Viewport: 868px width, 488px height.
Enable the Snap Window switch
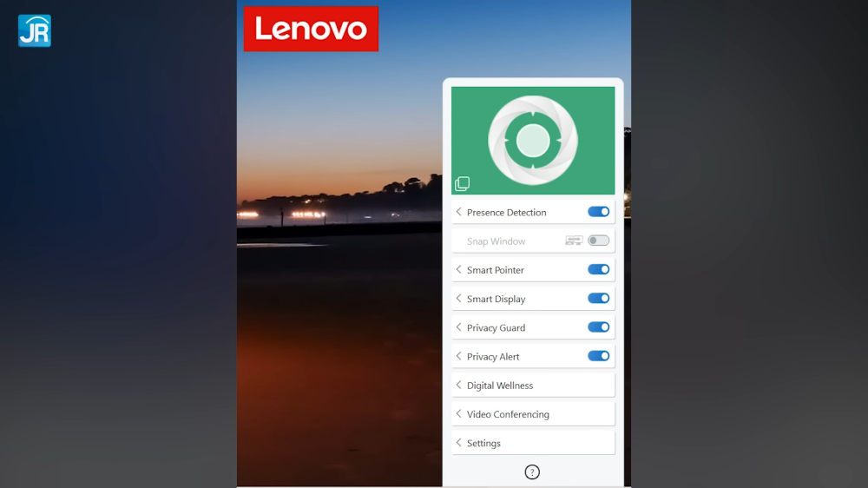tap(598, 241)
